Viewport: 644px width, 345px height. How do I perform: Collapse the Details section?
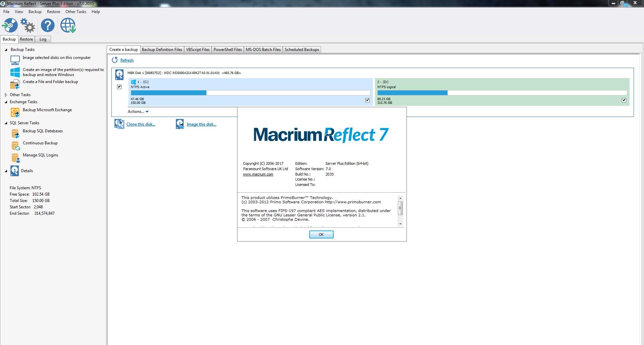point(6,171)
